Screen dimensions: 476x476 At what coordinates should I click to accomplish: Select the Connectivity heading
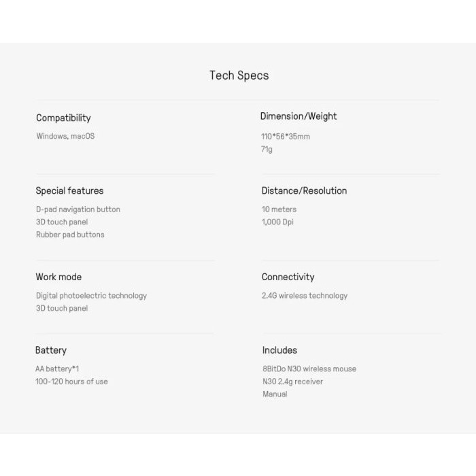click(288, 277)
